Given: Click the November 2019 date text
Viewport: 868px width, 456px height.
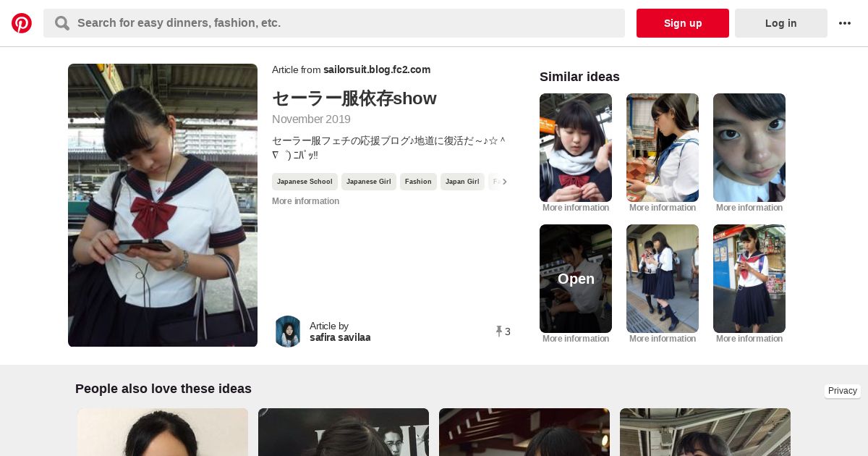Looking at the screenshot, I should [311, 119].
